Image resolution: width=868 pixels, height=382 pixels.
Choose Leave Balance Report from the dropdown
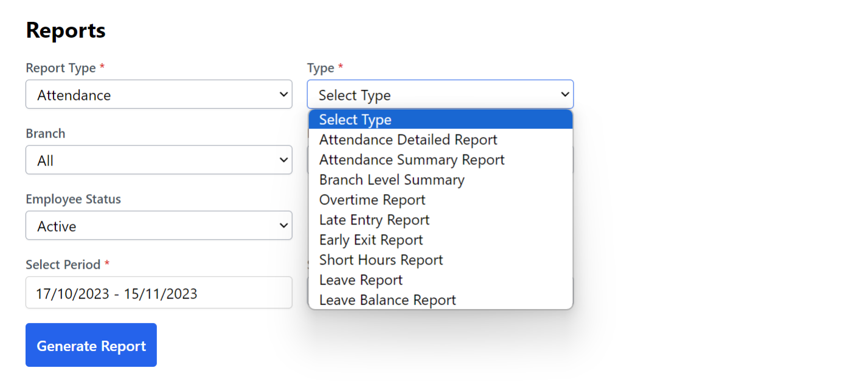pos(387,299)
